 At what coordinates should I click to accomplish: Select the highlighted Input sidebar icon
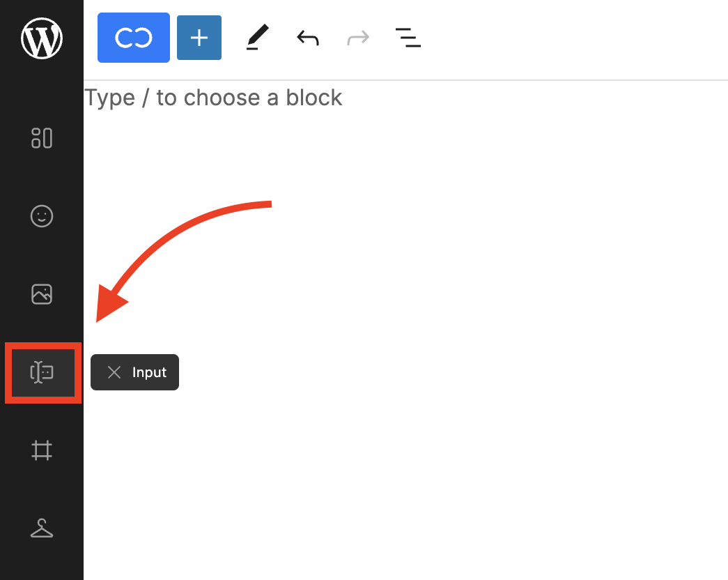point(42,373)
